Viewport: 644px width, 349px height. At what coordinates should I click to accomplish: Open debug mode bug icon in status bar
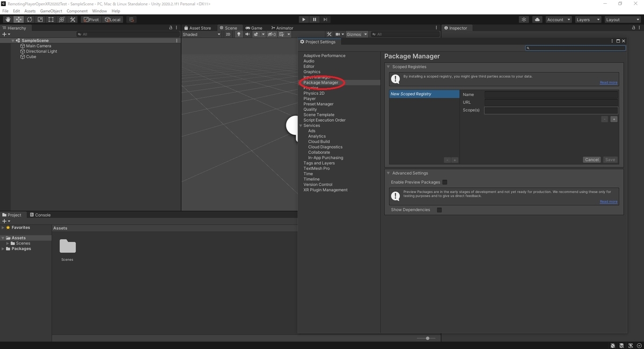click(x=613, y=345)
